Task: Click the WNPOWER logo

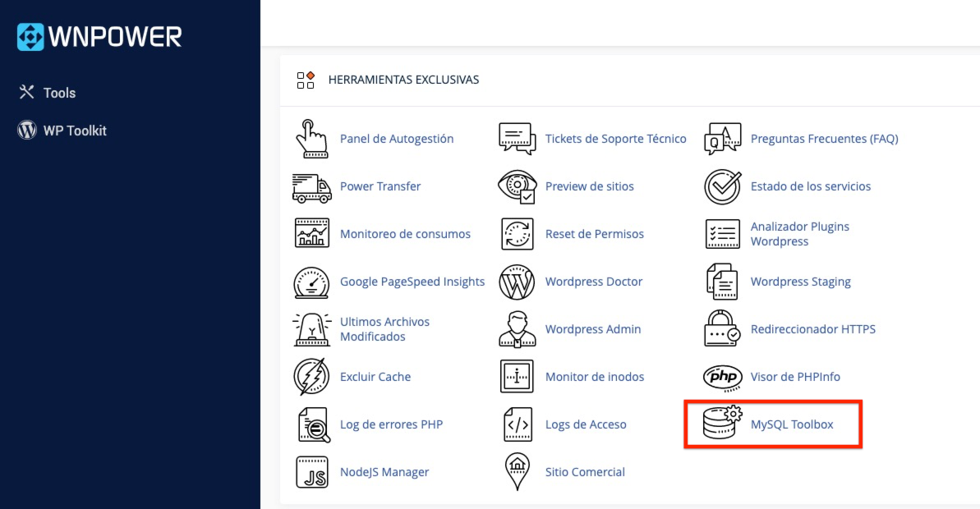Action: tap(98, 36)
